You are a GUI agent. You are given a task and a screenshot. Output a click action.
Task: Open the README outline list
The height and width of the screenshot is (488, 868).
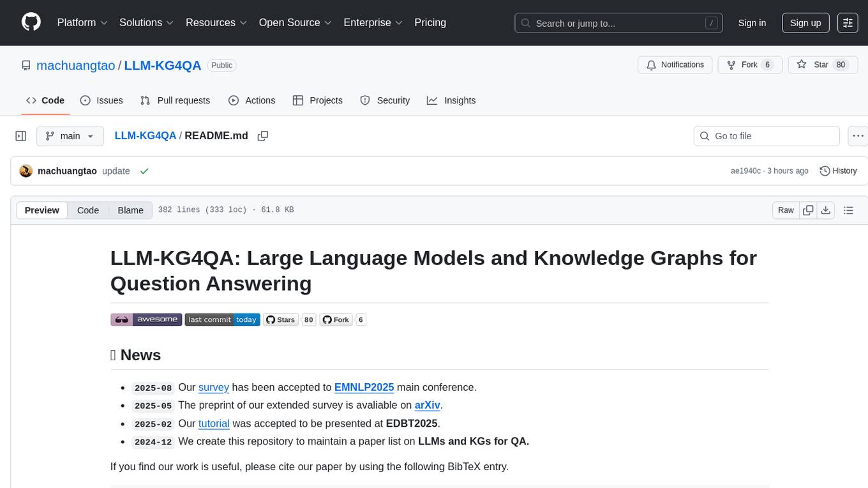coord(848,210)
